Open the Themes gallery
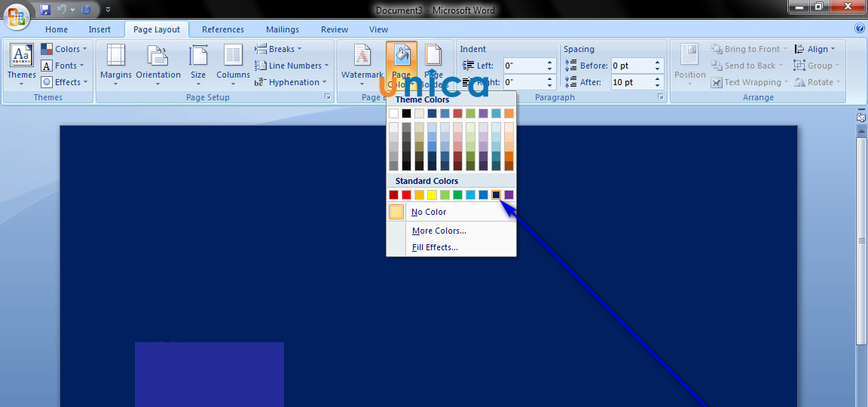The image size is (868, 407). point(21,64)
